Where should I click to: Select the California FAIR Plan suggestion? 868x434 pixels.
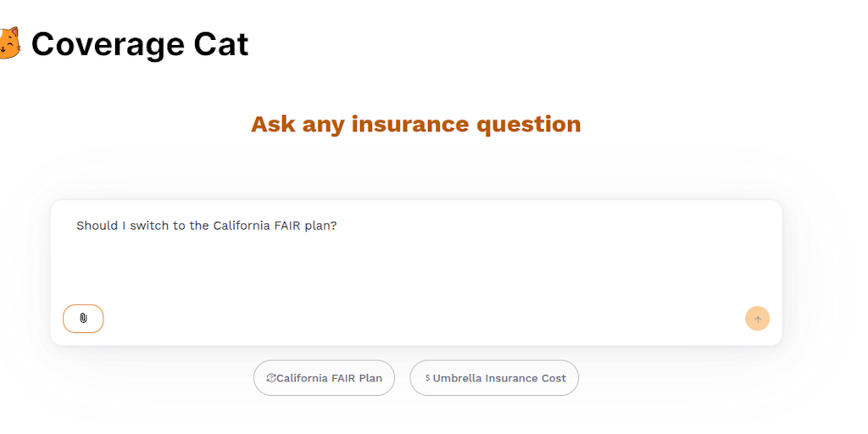(x=324, y=378)
